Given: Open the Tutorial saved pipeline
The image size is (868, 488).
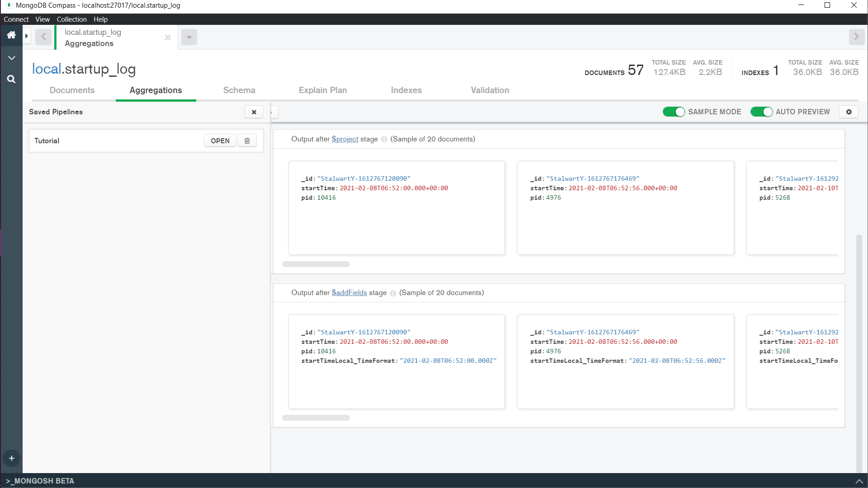Looking at the screenshot, I should coord(220,141).
